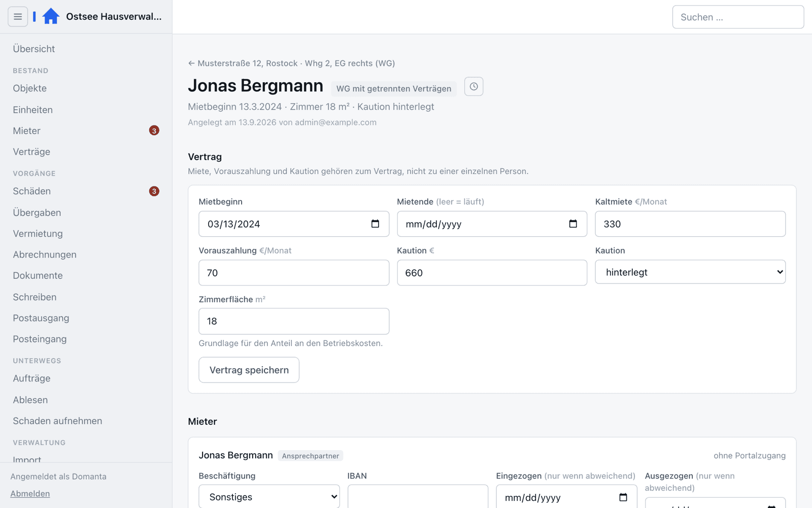This screenshot has height=508, width=812.
Task: Open Übergaben
Action: [37, 213]
